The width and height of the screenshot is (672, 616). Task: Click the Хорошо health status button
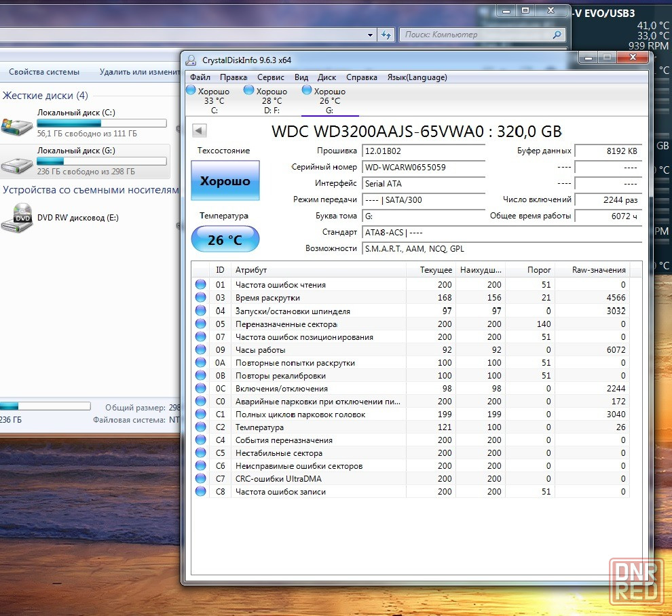click(225, 181)
